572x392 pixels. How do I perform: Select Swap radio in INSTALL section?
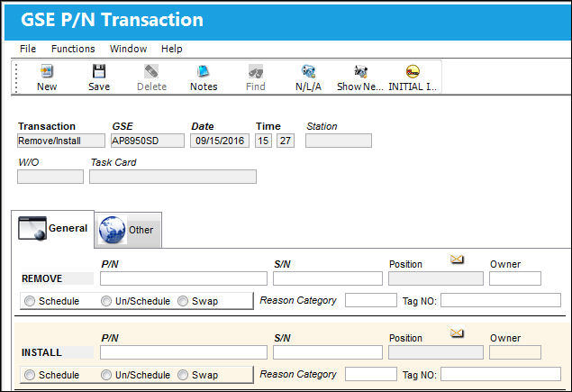click(183, 375)
